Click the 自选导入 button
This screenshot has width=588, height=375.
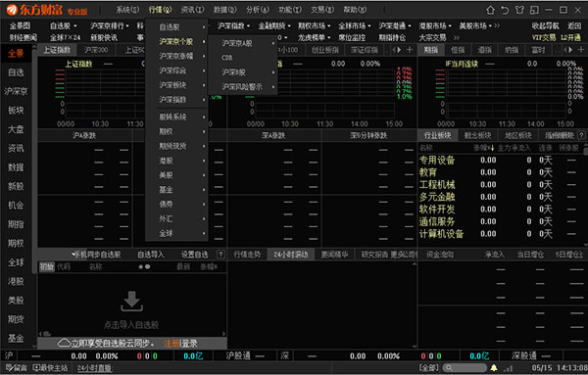(x=150, y=255)
